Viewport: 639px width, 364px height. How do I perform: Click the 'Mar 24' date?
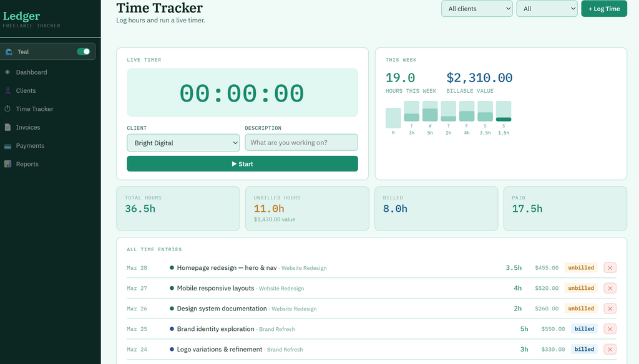(x=137, y=349)
